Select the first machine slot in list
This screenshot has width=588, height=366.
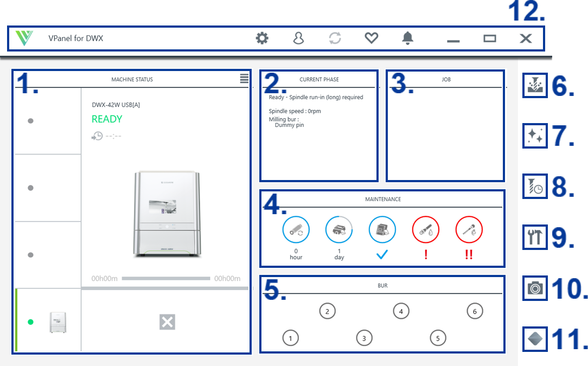48,121
